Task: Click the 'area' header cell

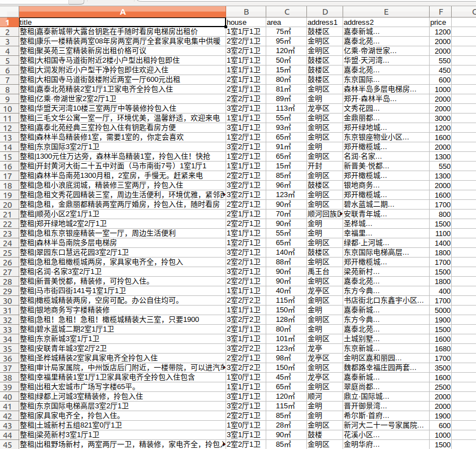Action: pos(286,22)
